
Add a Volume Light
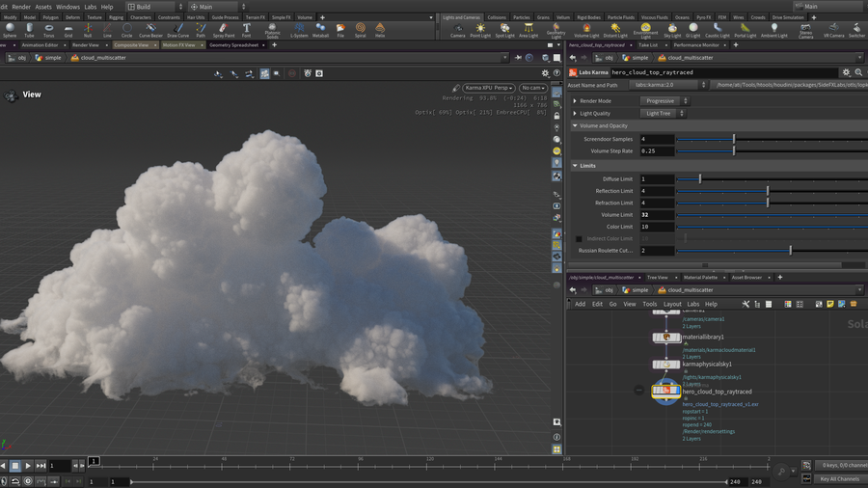click(586, 30)
